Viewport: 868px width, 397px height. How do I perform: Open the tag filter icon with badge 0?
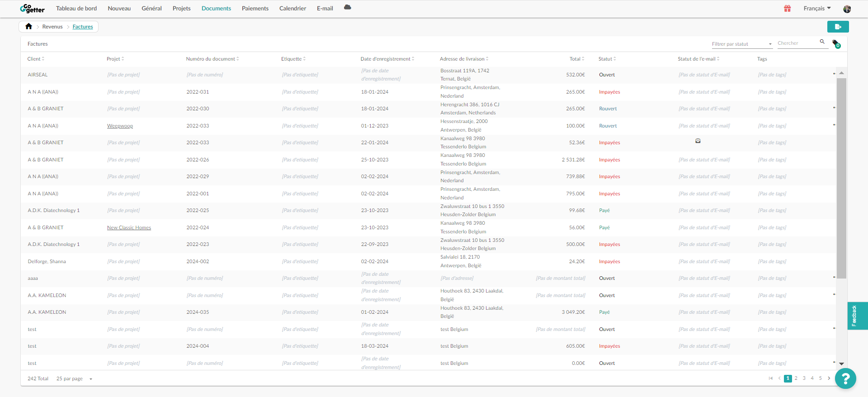point(836,44)
